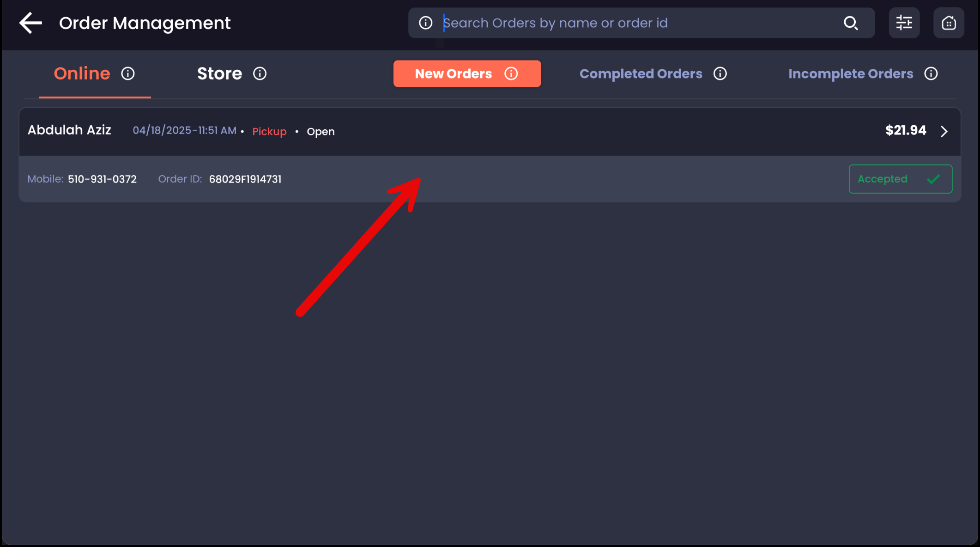Click the Accepted status button
Viewport: 980px width, 547px height.
click(x=900, y=179)
